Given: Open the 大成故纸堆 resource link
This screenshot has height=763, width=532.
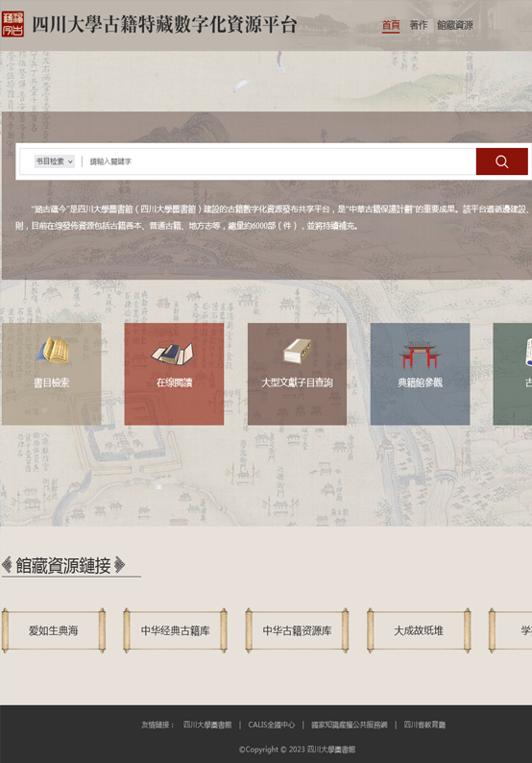Looking at the screenshot, I should [419, 630].
